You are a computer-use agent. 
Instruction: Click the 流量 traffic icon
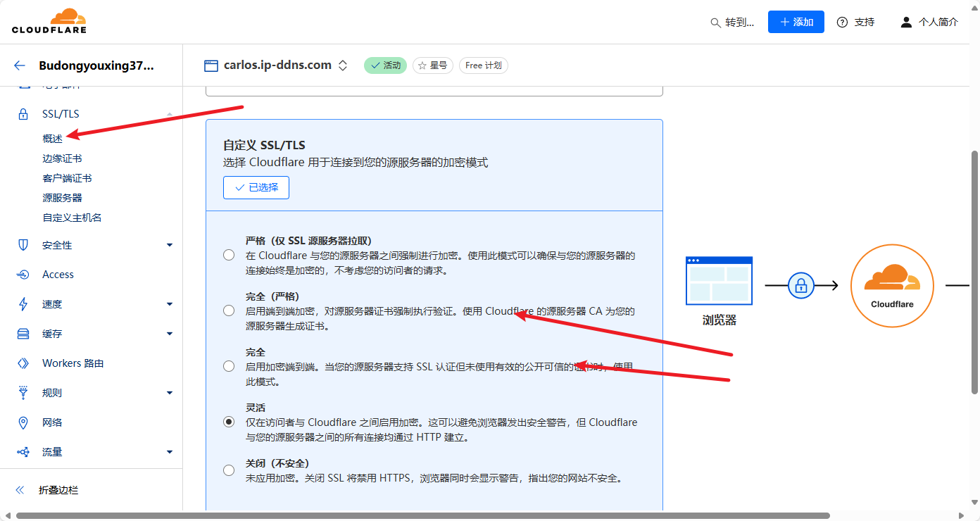click(23, 452)
